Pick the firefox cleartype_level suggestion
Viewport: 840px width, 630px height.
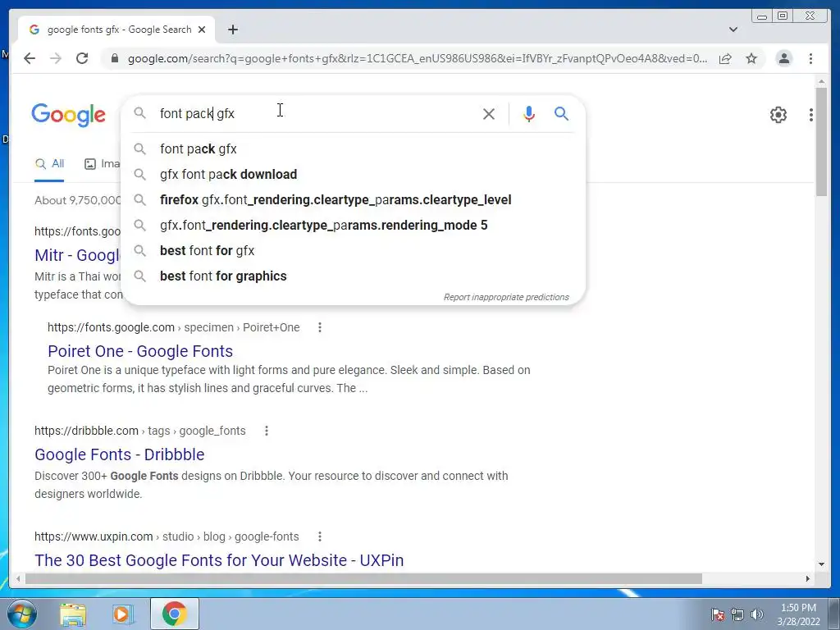pos(354,200)
